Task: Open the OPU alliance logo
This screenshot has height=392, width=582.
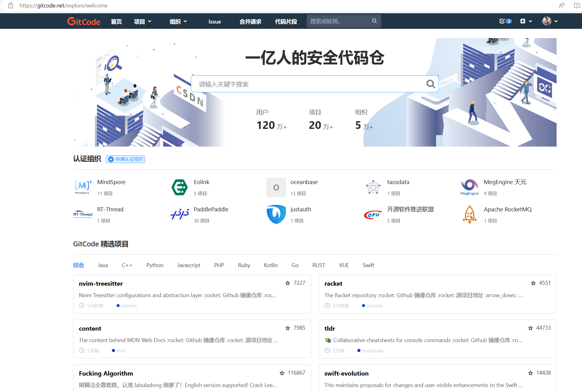Action: click(373, 214)
